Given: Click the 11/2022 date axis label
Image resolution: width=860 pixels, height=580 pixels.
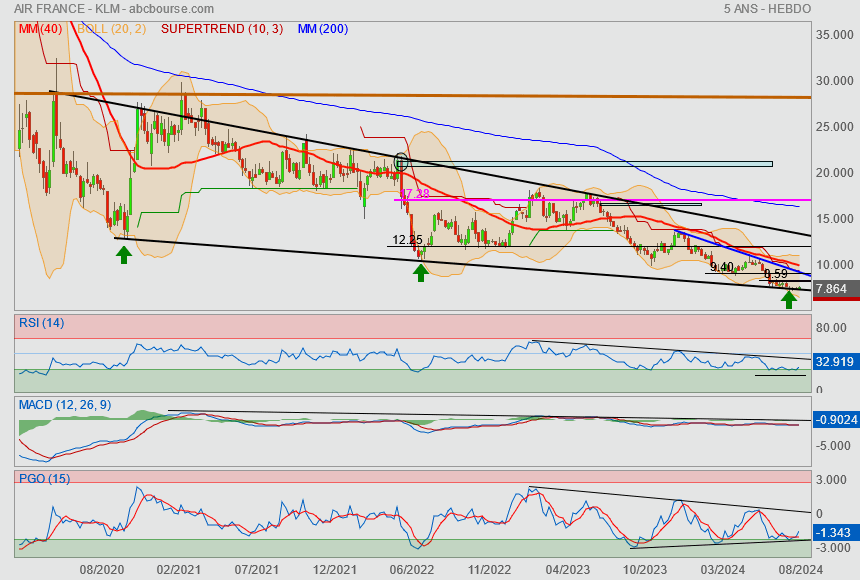Looking at the screenshot, I should click(x=489, y=570).
